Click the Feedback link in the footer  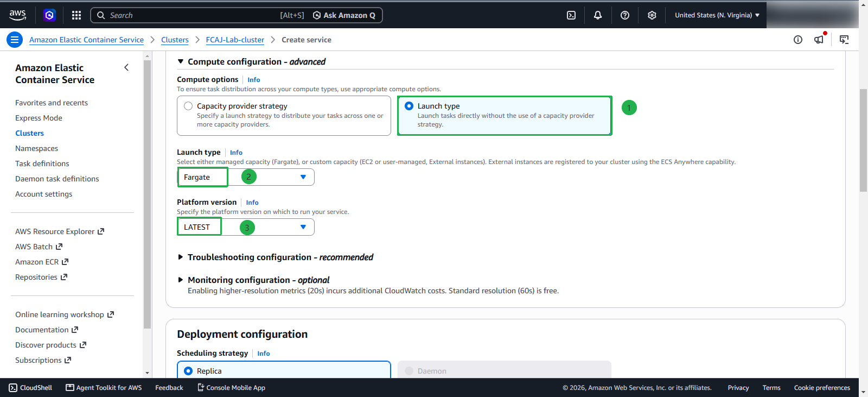(x=169, y=388)
